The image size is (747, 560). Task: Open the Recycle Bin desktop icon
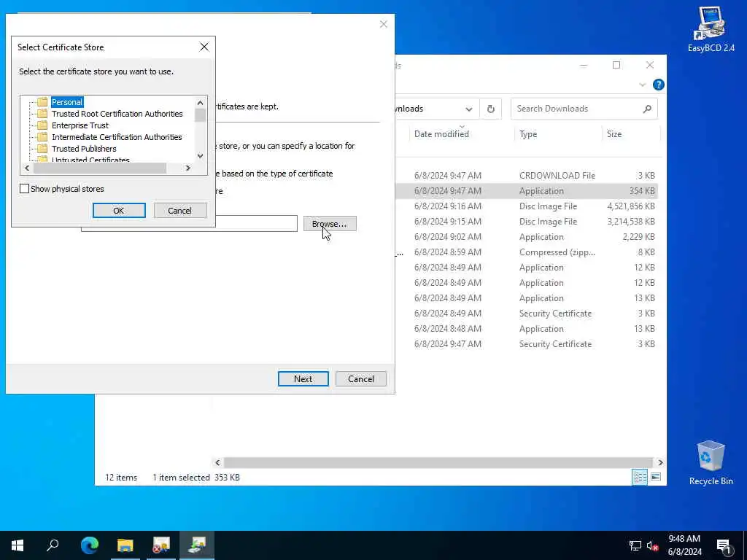point(711,463)
